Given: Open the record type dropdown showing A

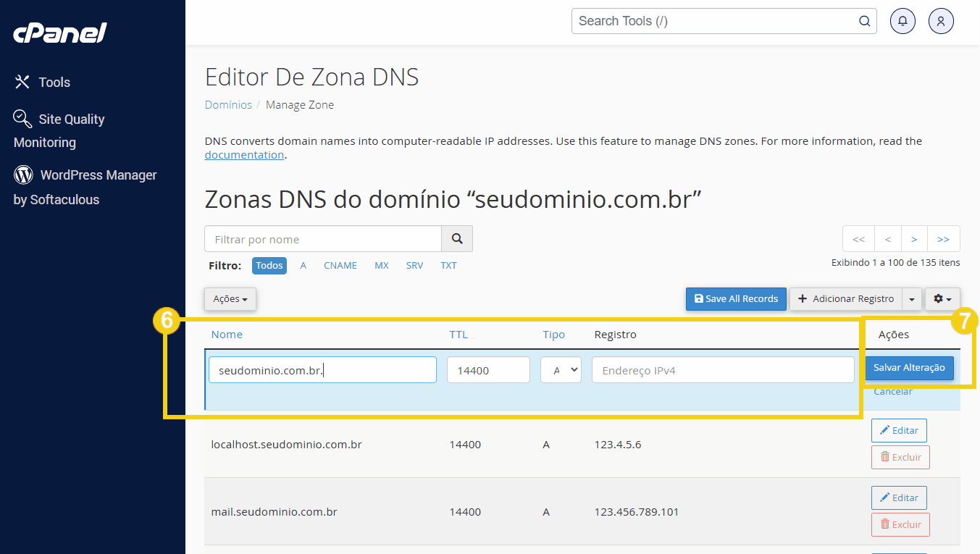Looking at the screenshot, I should (561, 370).
